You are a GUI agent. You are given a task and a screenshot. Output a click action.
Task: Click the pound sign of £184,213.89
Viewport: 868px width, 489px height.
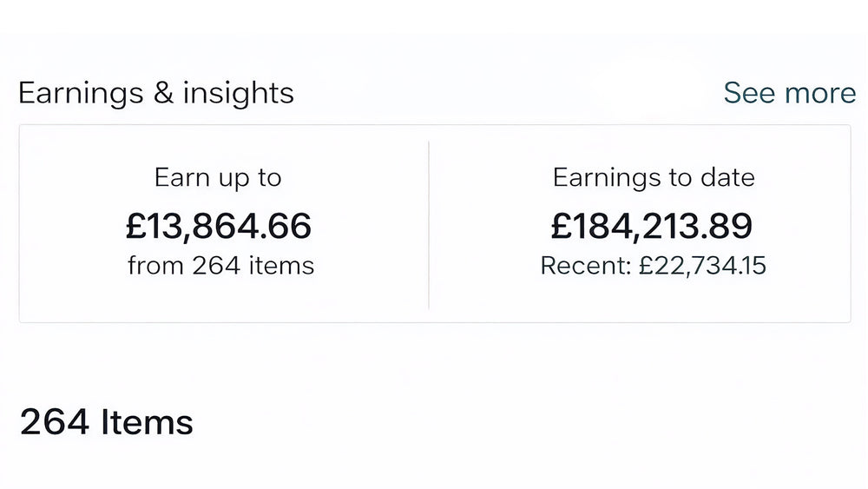coord(560,226)
